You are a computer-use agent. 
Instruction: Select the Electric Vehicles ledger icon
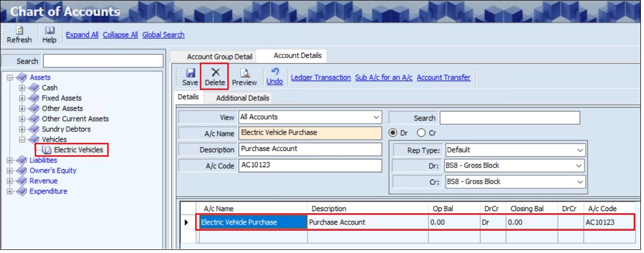click(x=47, y=150)
